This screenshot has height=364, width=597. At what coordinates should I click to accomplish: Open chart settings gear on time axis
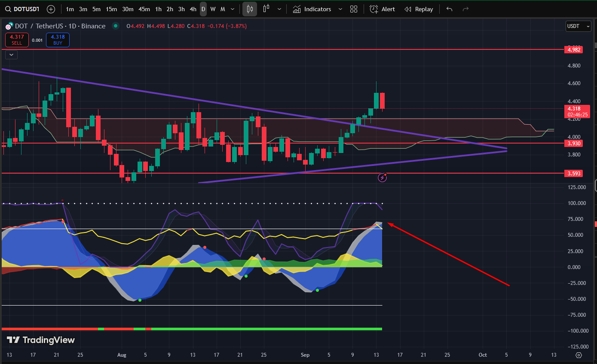pyautogui.click(x=579, y=355)
